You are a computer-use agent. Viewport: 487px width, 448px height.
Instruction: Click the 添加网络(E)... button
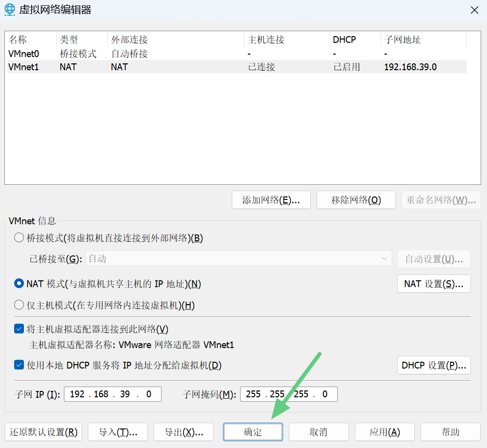click(271, 200)
